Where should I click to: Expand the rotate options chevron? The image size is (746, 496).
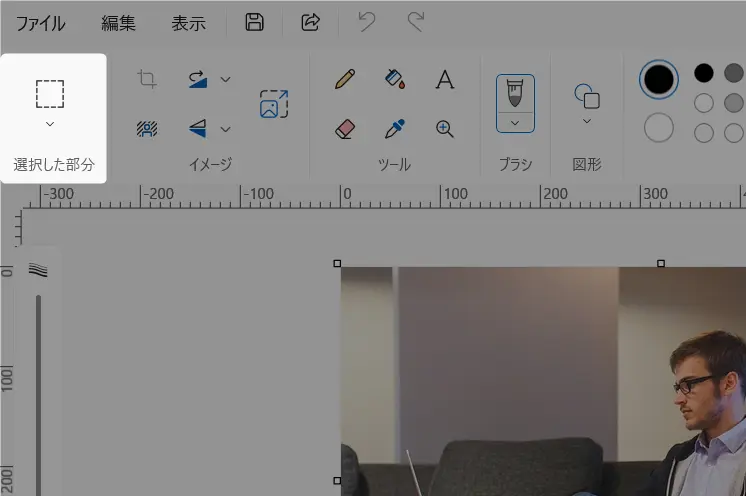click(226, 79)
